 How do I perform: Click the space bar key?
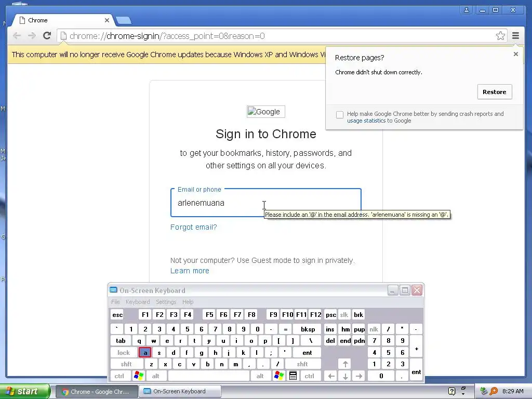(x=209, y=376)
